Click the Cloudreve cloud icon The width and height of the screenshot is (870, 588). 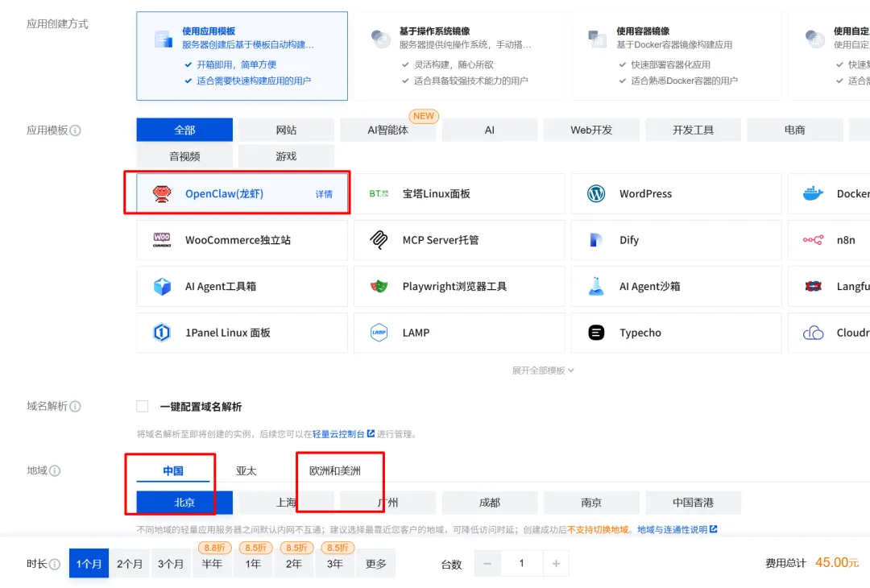(813, 333)
